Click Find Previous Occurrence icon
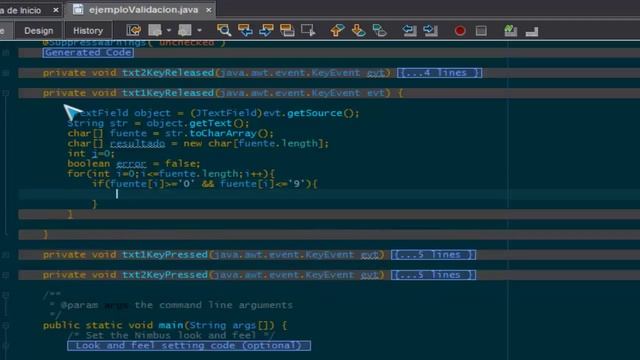640x360 pixels. coord(245,31)
